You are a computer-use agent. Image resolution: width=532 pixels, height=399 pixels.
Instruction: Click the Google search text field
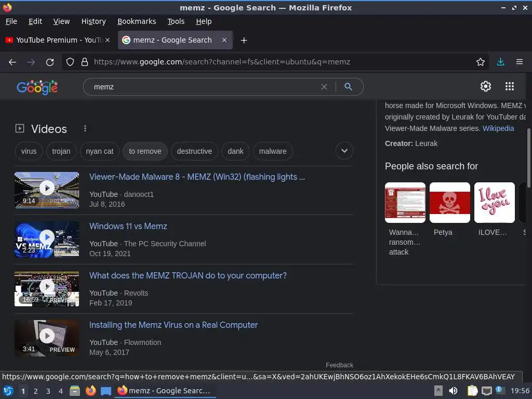(204, 87)
